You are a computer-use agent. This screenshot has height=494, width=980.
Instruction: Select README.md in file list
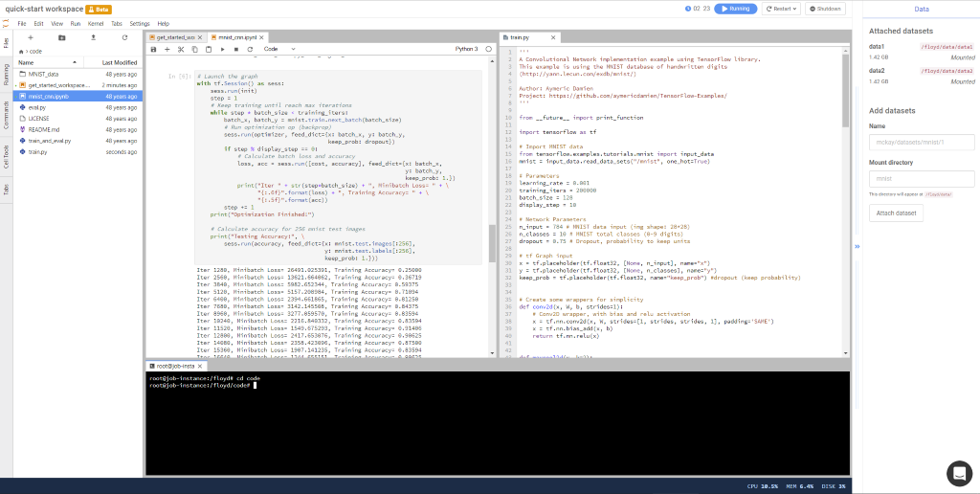[78, 129]
